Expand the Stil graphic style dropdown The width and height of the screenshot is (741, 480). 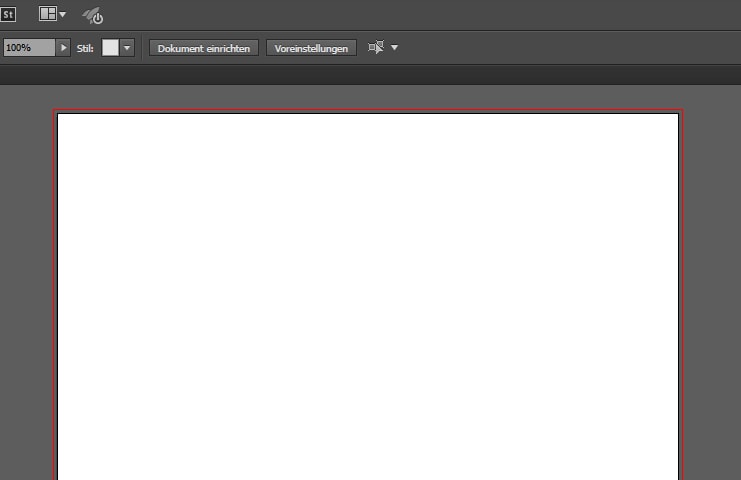pyautogui.click(x=127, y=48)
